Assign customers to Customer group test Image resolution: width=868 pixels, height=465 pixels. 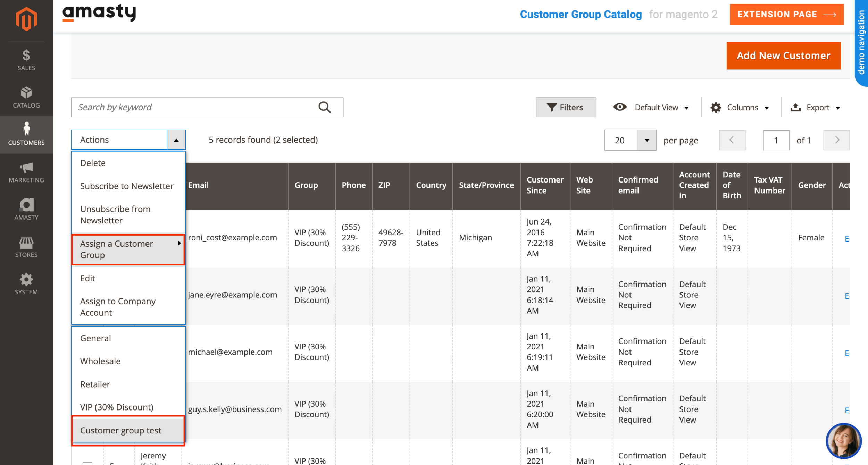(x=121, y=430)
